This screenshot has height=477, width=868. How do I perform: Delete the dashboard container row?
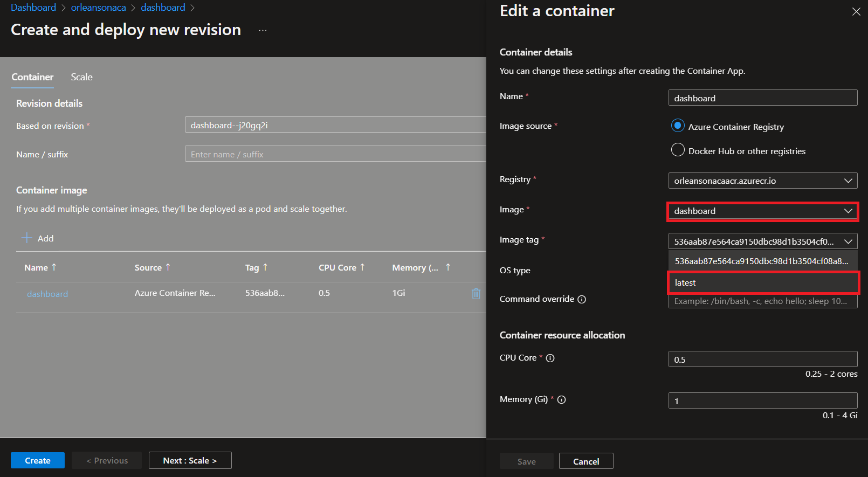pyautogui.click(x=476, y=294)
